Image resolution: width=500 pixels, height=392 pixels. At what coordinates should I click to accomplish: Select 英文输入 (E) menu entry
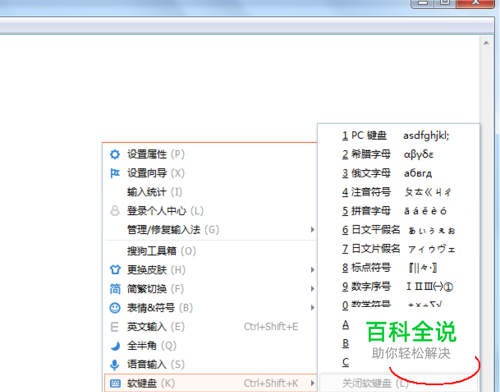[211, 327]
